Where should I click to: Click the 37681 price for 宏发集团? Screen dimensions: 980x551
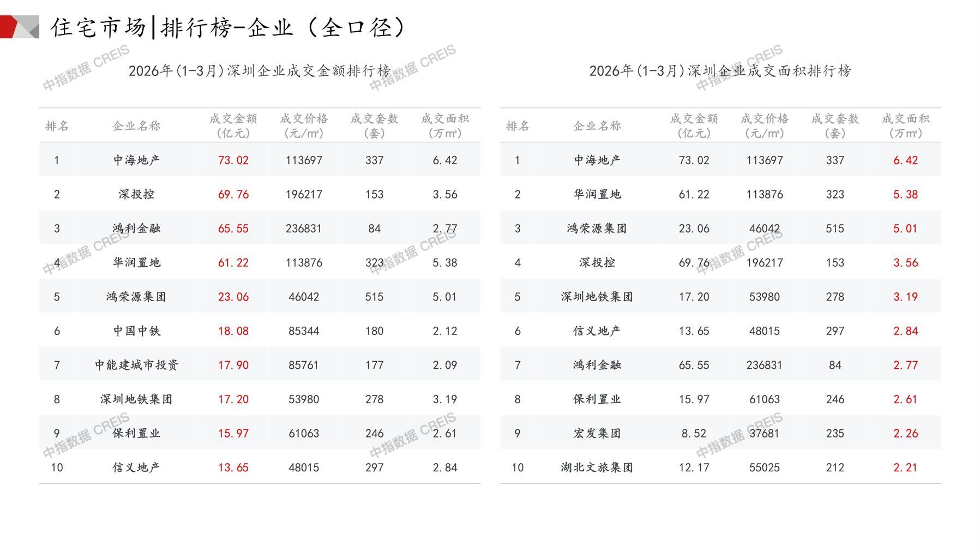pos(764,433)
